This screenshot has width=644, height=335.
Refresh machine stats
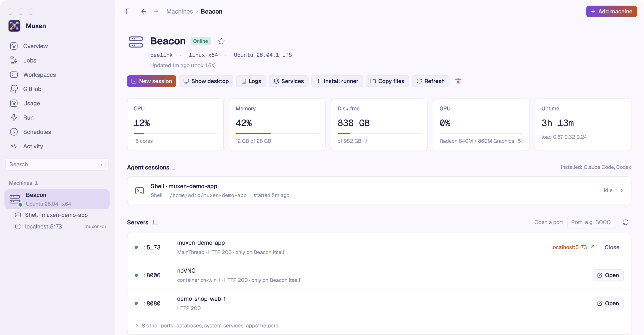(430, 81)
